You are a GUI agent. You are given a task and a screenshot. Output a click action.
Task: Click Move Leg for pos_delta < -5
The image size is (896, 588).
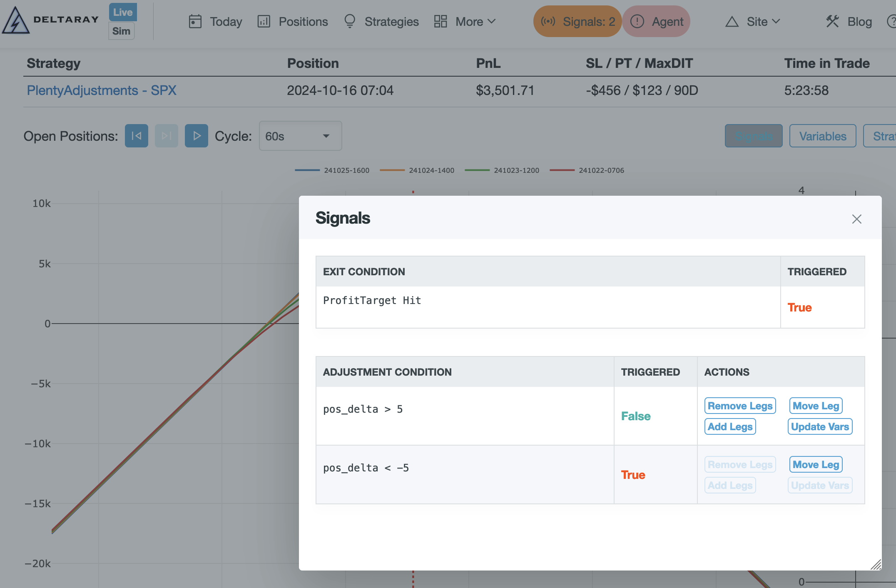pyautogui.click(x=816, y=464)
